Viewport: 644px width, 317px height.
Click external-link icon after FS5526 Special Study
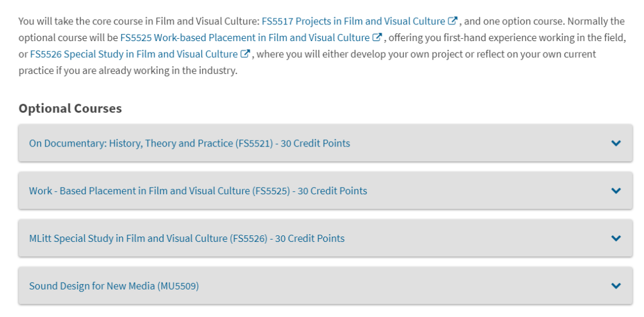[245, 54]
